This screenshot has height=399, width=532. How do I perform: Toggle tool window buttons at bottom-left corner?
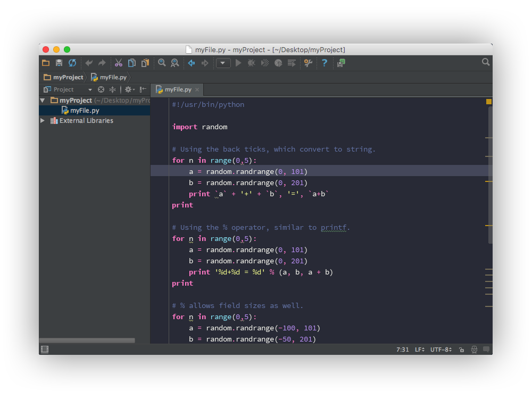pyautogui.click(x=45, y=350)
